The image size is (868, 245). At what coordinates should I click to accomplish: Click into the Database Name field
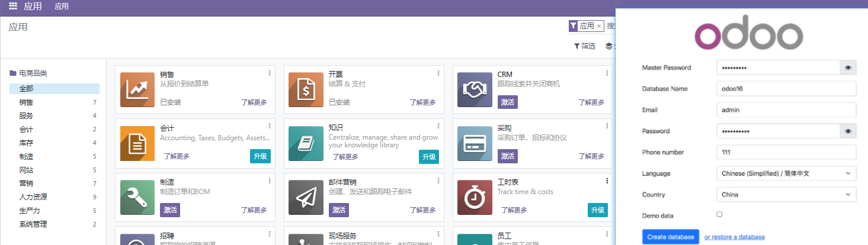pyautogui.click(x=786, y=89)
